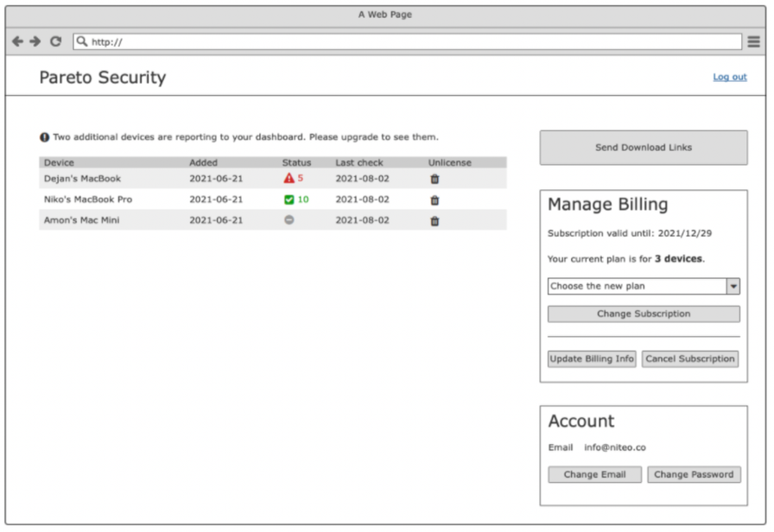Click the '3 devices' current plan text
The width and height of the screenshot is (774, 532).
tap(678, 259)
